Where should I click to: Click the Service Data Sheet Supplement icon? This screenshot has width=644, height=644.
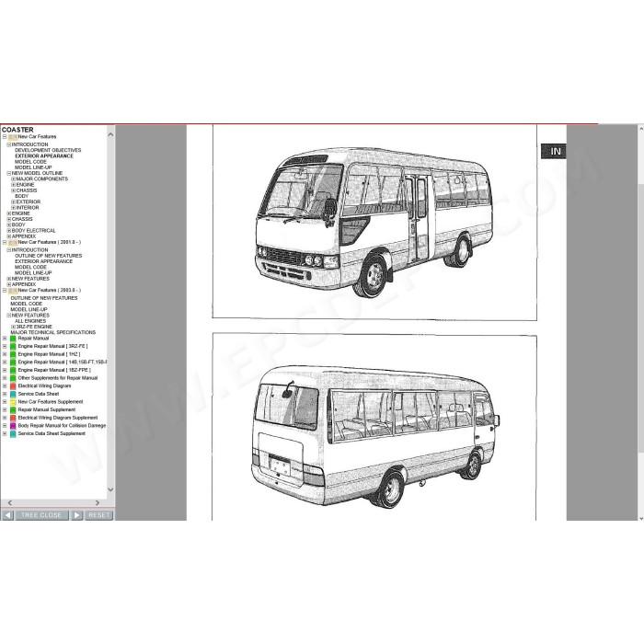[13, 434]
